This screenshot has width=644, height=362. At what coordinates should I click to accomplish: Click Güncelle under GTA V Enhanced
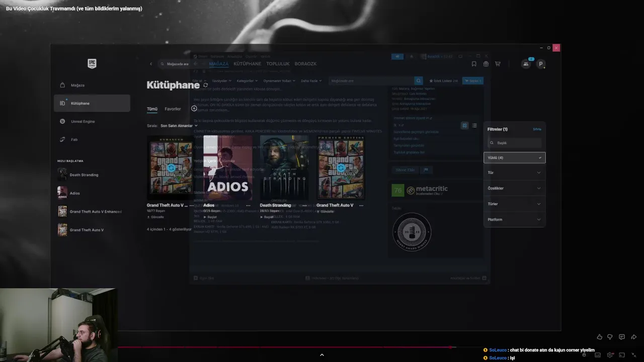pos(155,217)
